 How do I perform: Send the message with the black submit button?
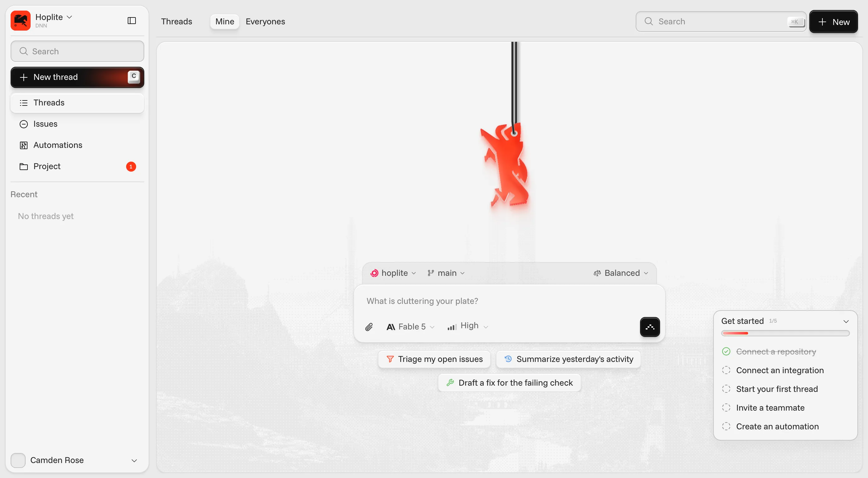[x=650, y=327]
